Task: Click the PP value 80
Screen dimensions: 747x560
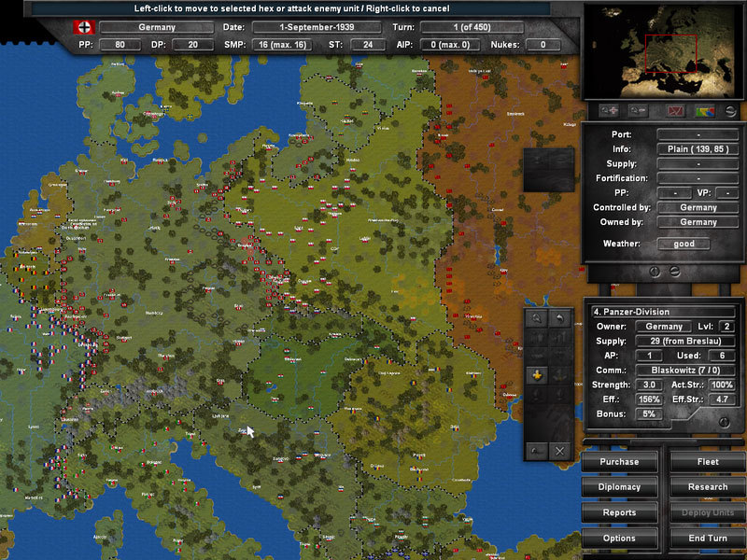Action: 120,45
